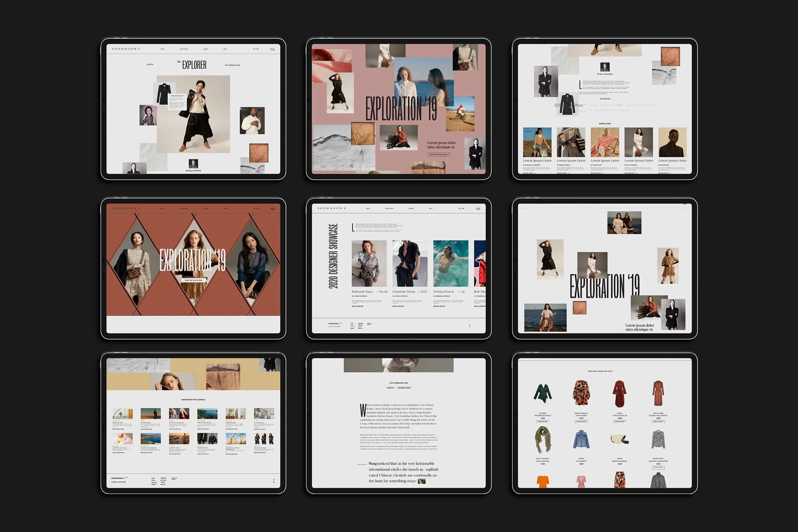The height and width of the screenshot is (532, 798).
Task: Open the About menu item on Designer Showcase page
Action: pos(431,209)
